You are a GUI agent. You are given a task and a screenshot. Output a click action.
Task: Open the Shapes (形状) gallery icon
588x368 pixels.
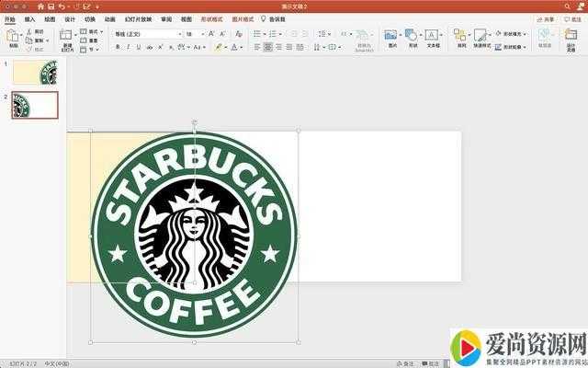[x=412, y=36]
